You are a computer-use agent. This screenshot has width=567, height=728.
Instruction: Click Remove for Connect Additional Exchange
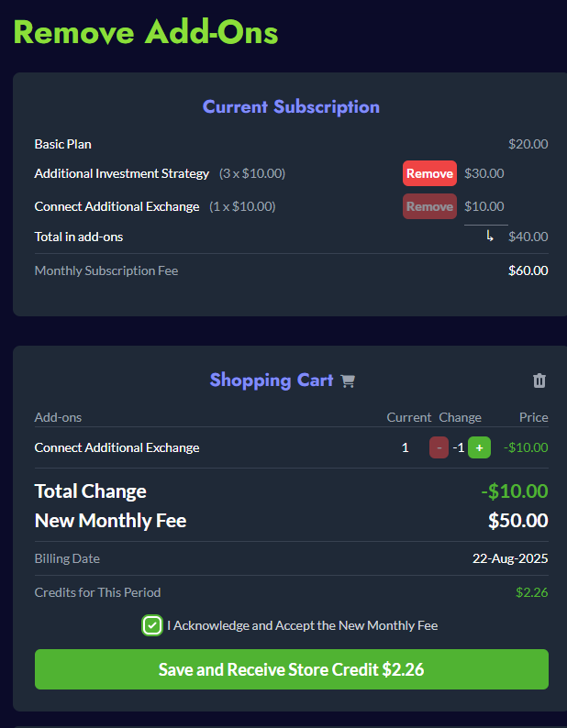[x=429, y=206]
